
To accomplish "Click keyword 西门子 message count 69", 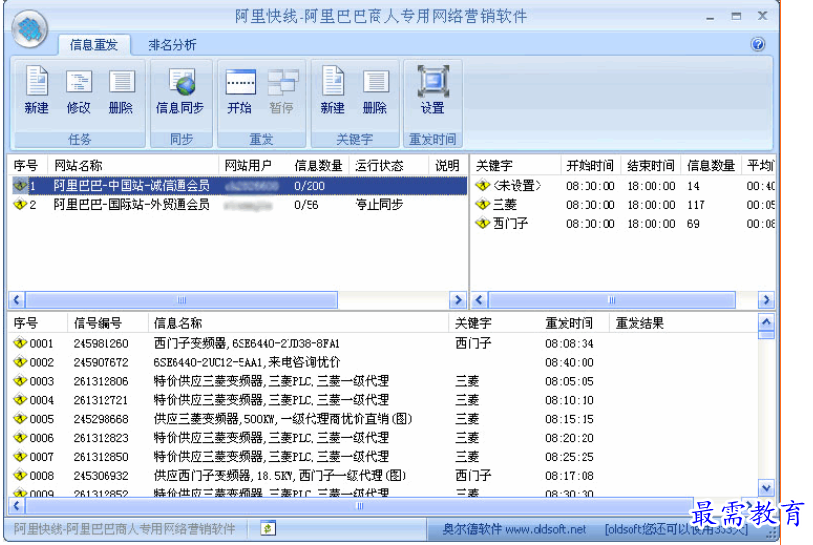I will pyautogui.click(x=693, y=224).
